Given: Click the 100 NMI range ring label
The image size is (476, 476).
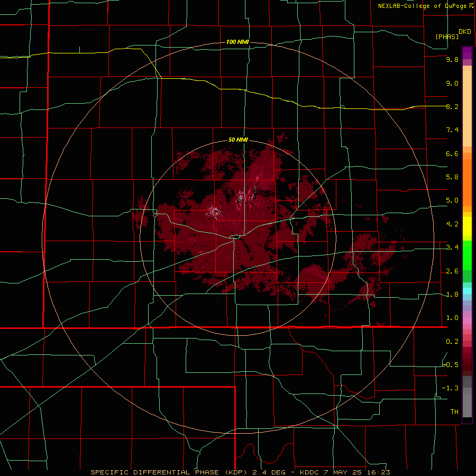Looking at the screenshot, I should [237, 42].
